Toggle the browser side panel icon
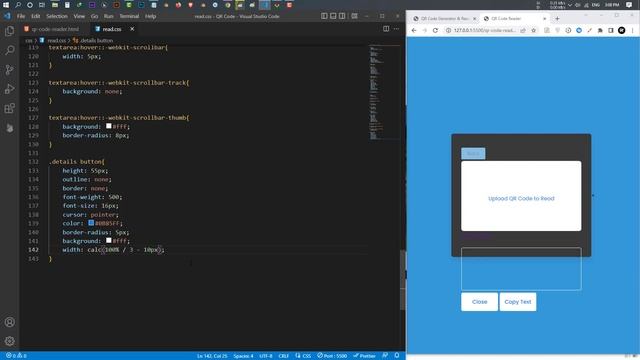 (x=611, y=31)
